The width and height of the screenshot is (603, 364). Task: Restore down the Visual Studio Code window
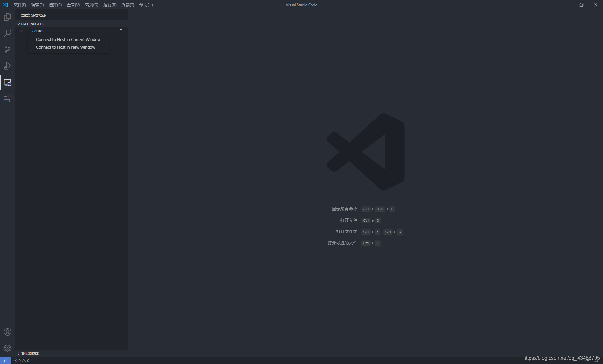click(x=581, y=5)
